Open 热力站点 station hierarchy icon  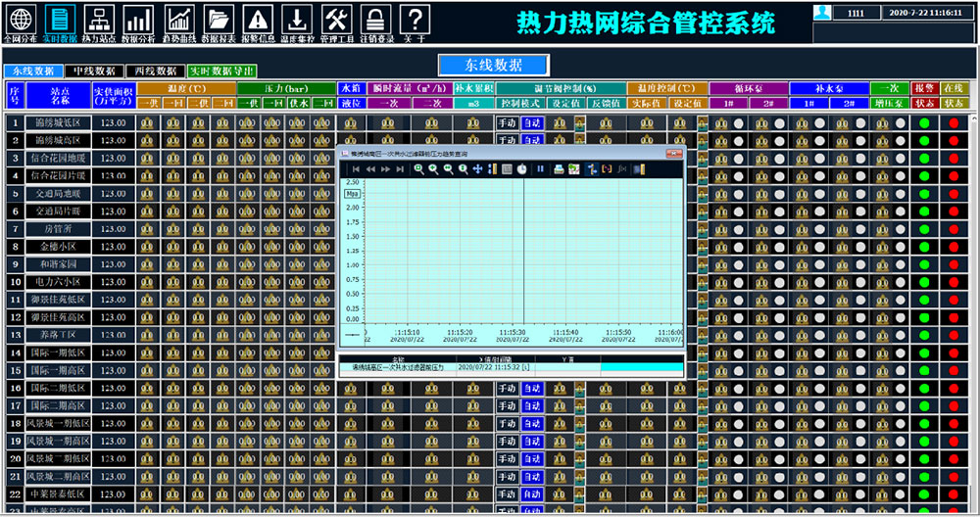(x=99, y=20)
